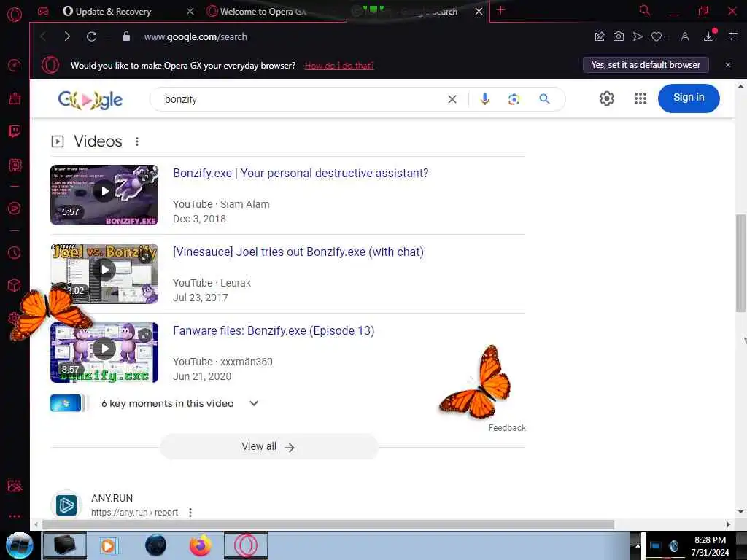Dismiss the default browser prompt bar
Viewport: 747px width, 560px height.
click(728, 65)
